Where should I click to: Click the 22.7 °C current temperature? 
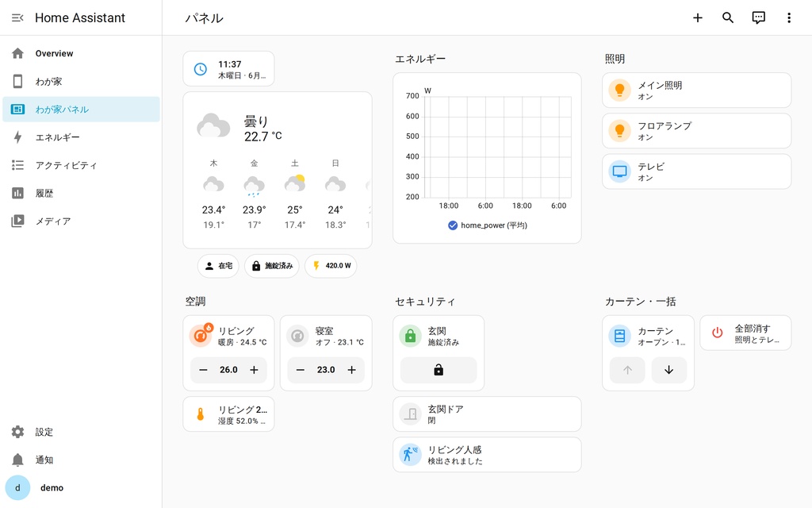[263, 137]
